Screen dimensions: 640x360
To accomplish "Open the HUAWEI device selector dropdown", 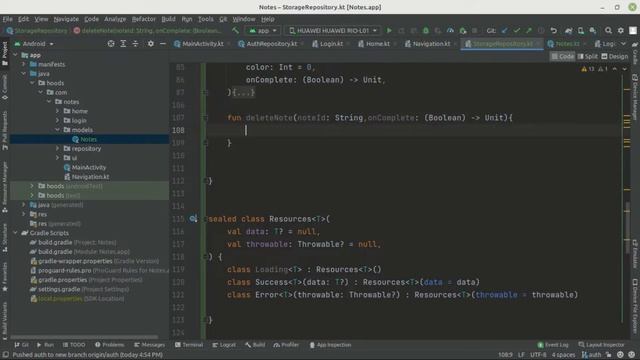I will click(x=332, y=31).
